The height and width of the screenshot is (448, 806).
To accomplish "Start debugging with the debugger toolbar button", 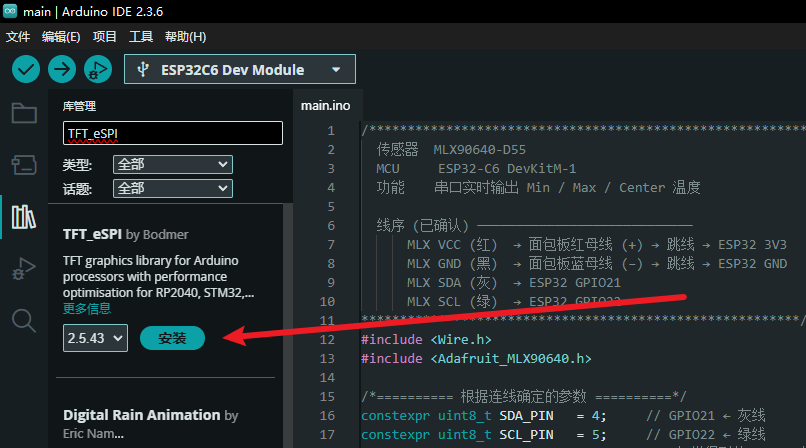I will (x=98, y=69).
